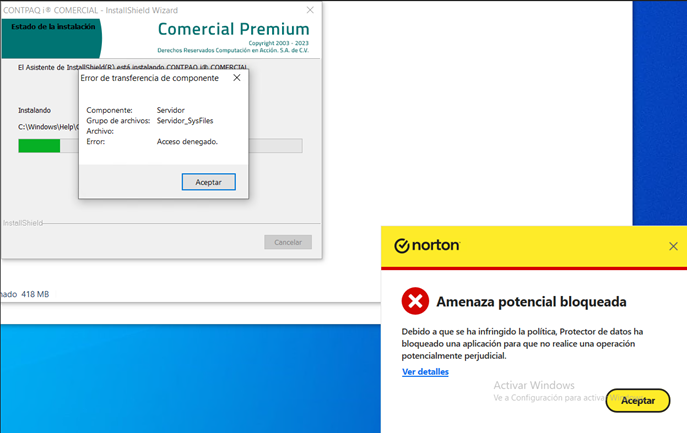Click the 'Estado de la instalación' header label

point(53,27)
